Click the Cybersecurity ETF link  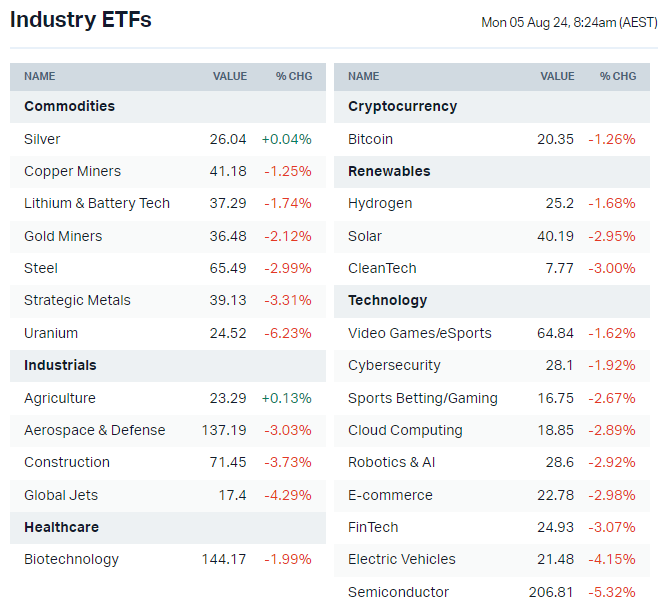[x=394, y=365]
